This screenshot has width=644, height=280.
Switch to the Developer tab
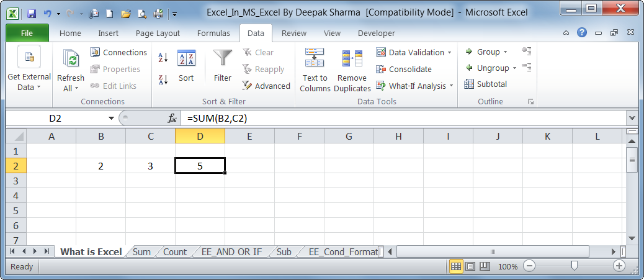tap(376, 34)
